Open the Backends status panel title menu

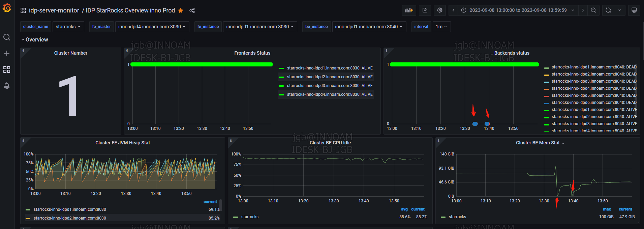click(512, 53)
